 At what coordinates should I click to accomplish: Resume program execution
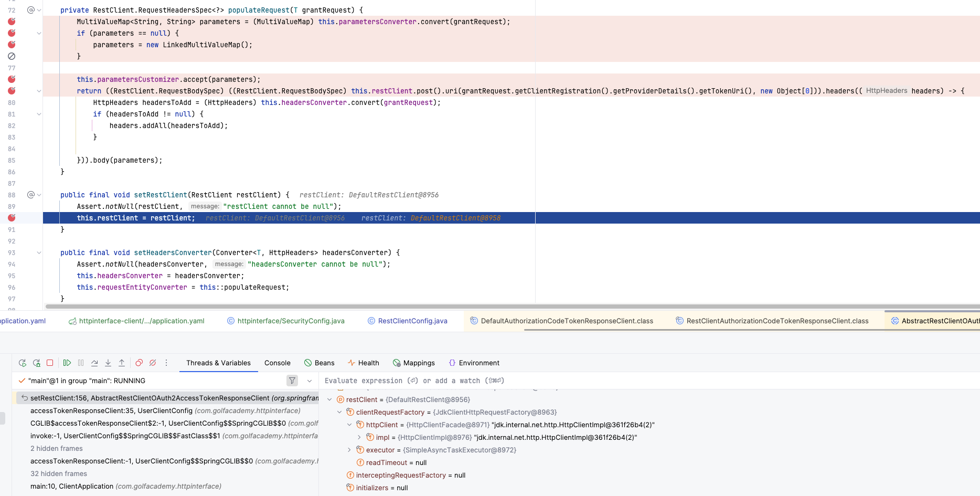67,363
